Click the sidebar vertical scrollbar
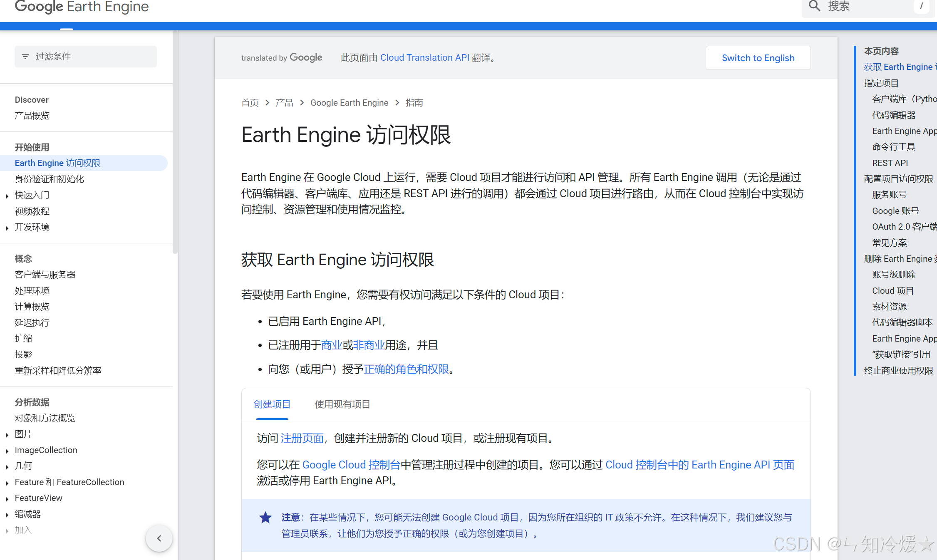Screen dimensions: 937x560 [x=175, y=141]
